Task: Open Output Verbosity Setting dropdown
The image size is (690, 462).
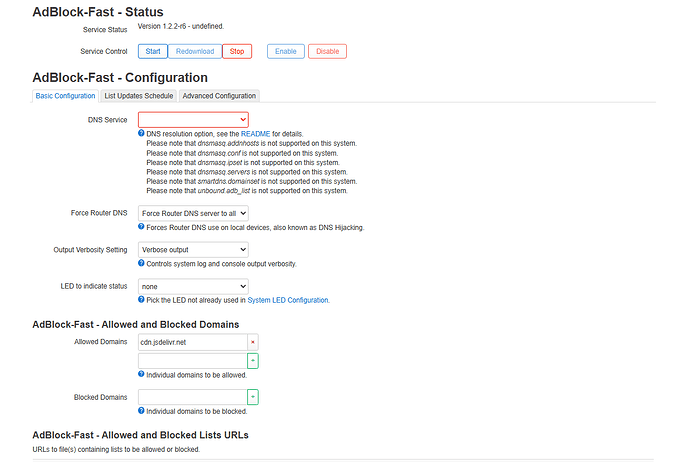Action: click(193, 250)
